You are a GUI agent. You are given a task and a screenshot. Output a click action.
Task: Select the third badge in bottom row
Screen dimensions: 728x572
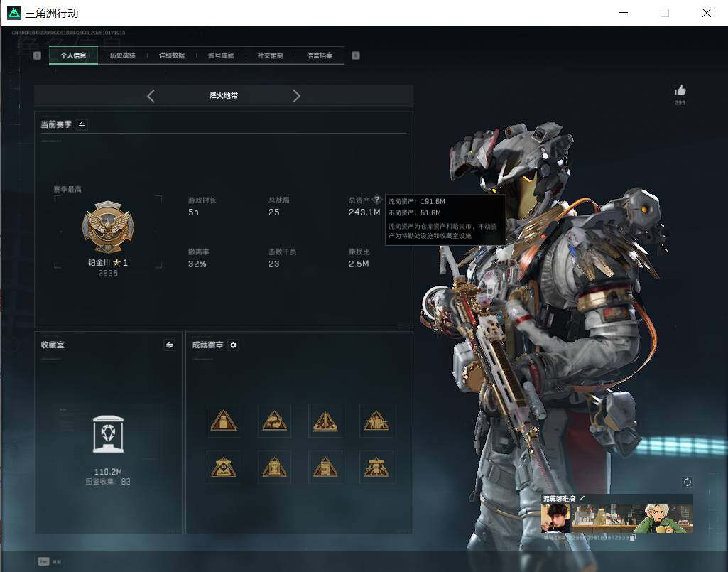click(x=325, y=467)
